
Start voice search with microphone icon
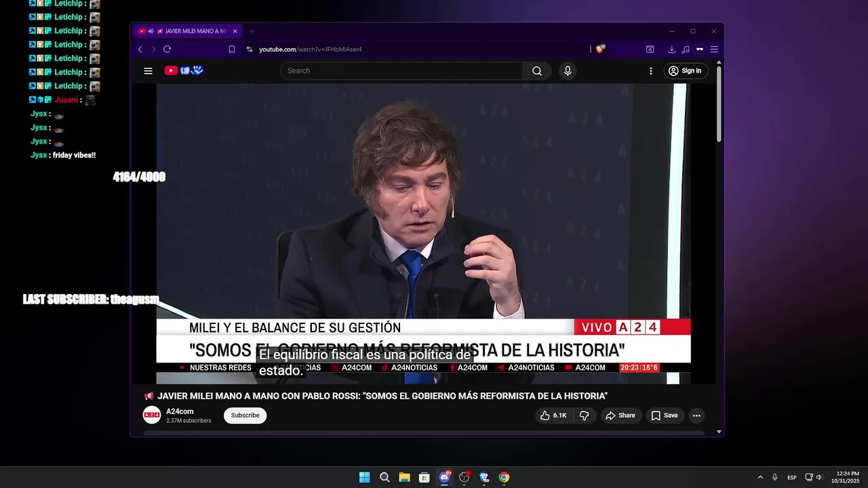tap(568, 70)
